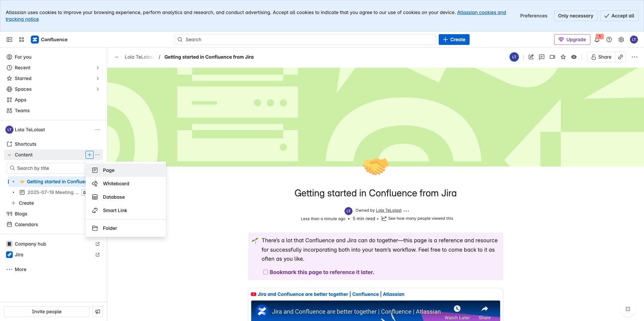Toggle the breadcrumb chevron before Lola TeLolast
Screen dimensions: 644x321
click(x=117, y=57)
